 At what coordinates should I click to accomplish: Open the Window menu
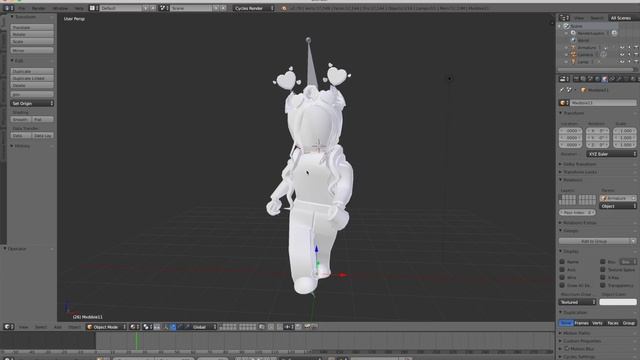tap(60, 8)
